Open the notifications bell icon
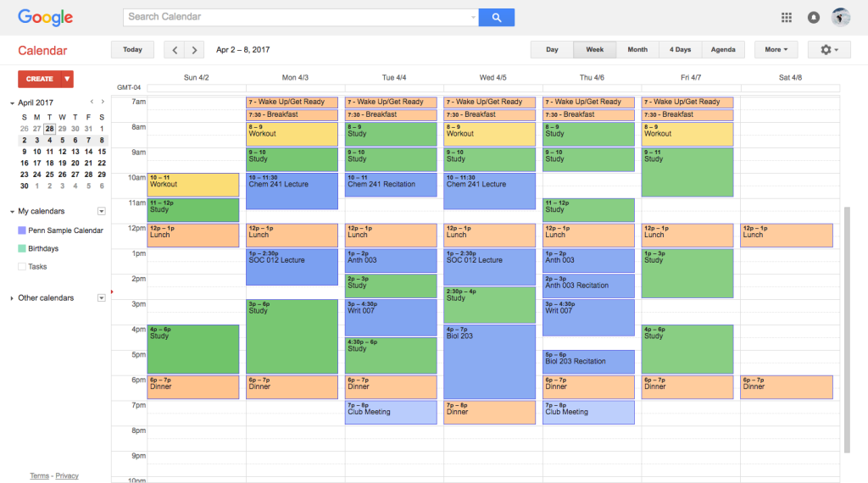Viewport: 868px width, 483px height. click(814, 17)
